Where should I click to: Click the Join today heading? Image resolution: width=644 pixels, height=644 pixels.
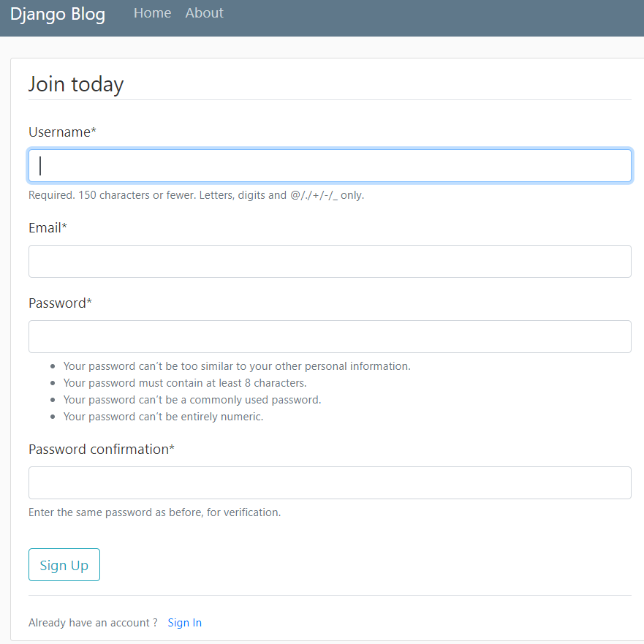(76, 83)
